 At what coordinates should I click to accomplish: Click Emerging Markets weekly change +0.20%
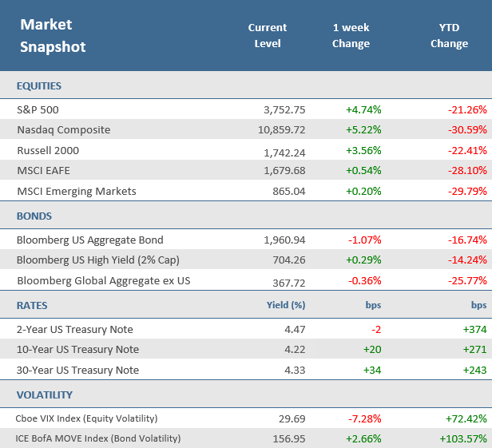pyautogui.click(x=363, y=192)
